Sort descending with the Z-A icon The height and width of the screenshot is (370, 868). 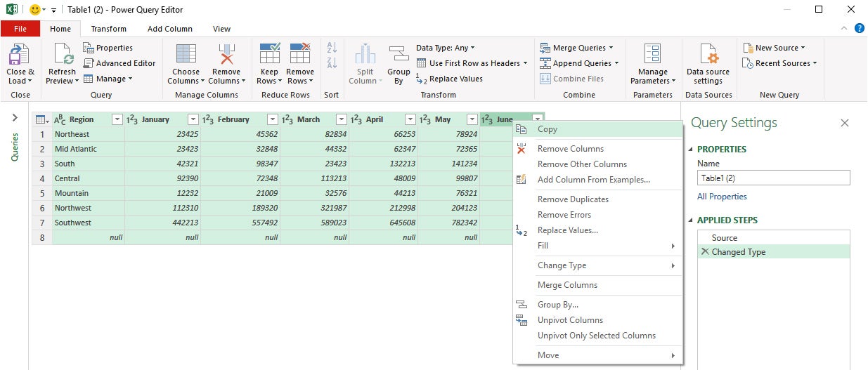(x=332, y=63)
